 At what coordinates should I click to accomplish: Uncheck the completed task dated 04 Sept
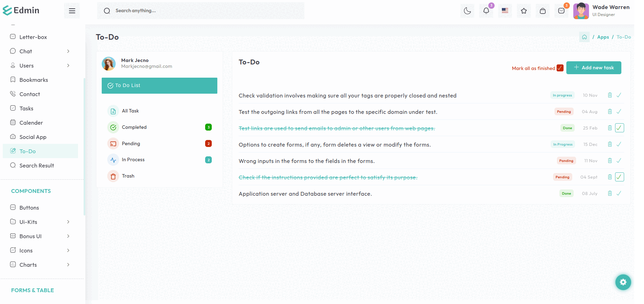point(619,177)
